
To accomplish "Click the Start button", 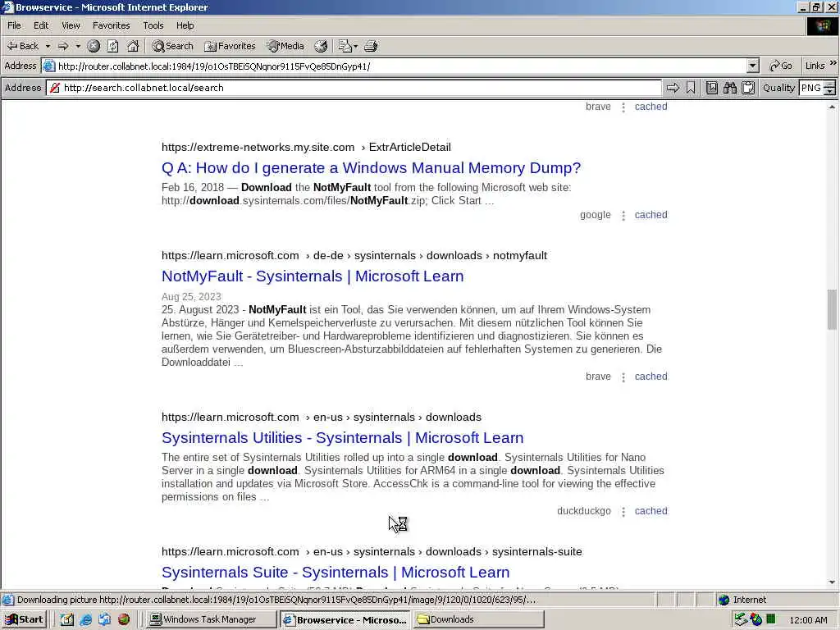I will point(24,619).
